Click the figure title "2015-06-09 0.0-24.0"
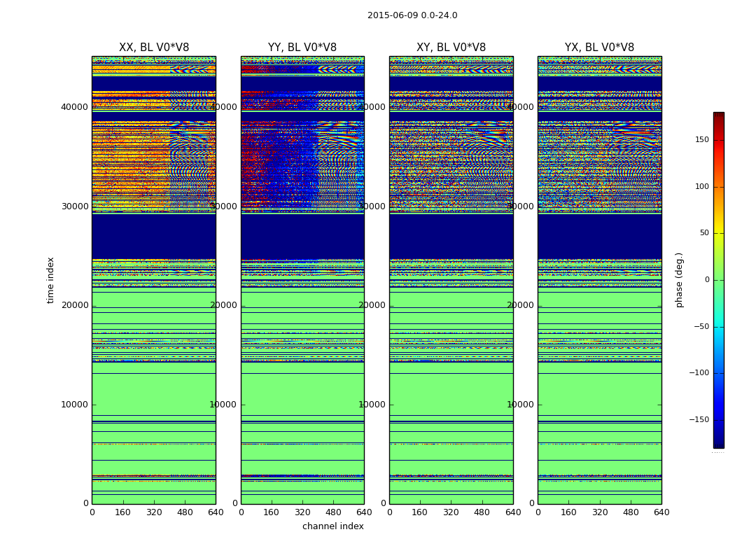 pos(412,15)
